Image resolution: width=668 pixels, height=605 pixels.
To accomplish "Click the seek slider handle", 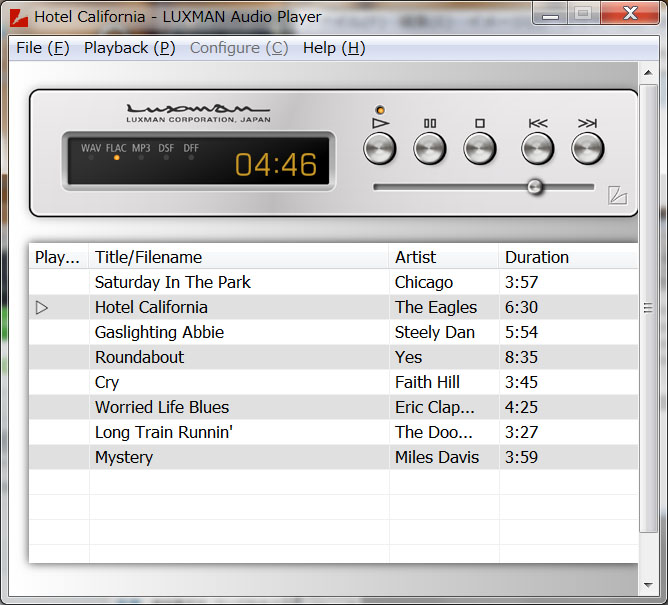I will pos(535,187).
